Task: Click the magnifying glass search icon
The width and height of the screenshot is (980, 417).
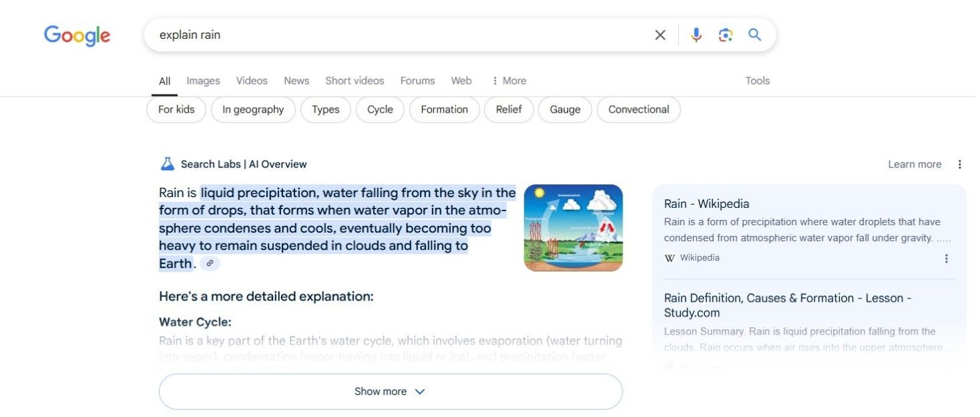Action: (x=755, y=35)
